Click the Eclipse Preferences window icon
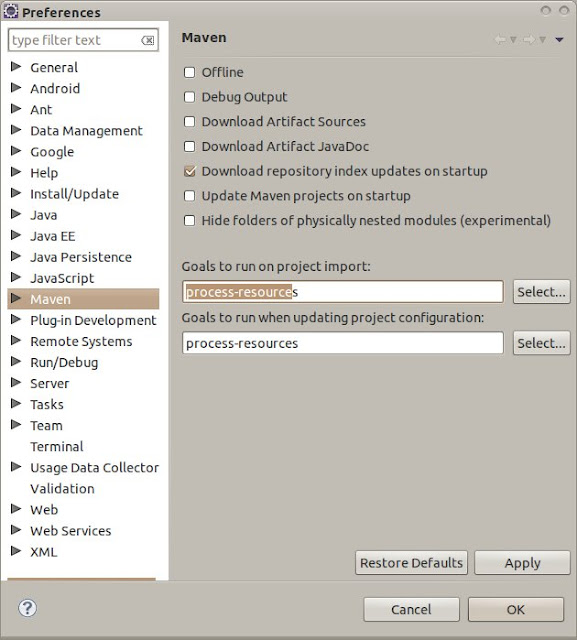The height and width of the screenshot is (640, 577). [11, 11]
